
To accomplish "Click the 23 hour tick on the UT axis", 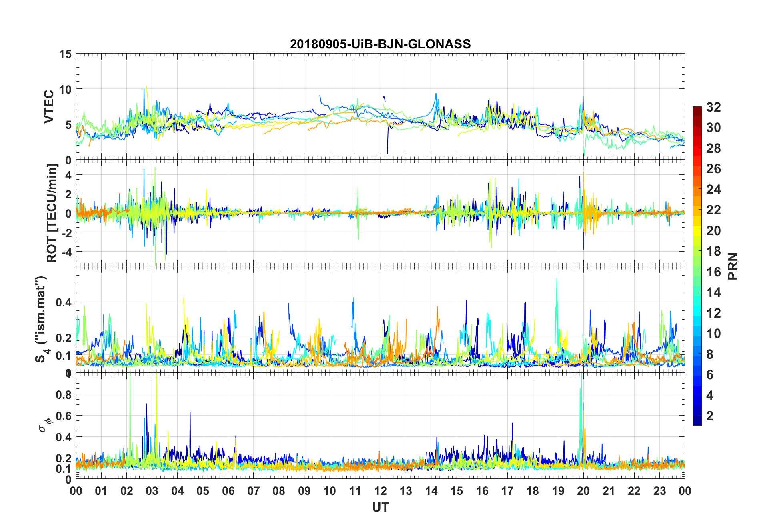I will 659,491.
